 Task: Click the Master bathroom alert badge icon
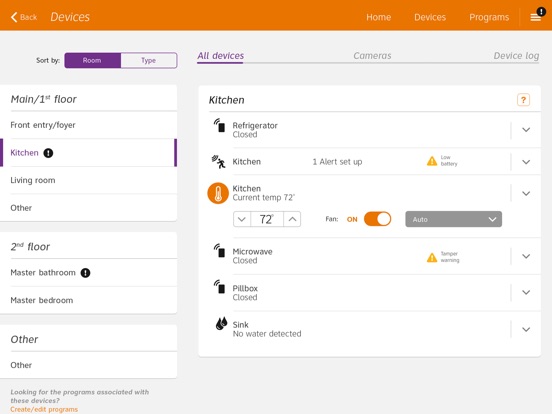click(x=86, y=273)
